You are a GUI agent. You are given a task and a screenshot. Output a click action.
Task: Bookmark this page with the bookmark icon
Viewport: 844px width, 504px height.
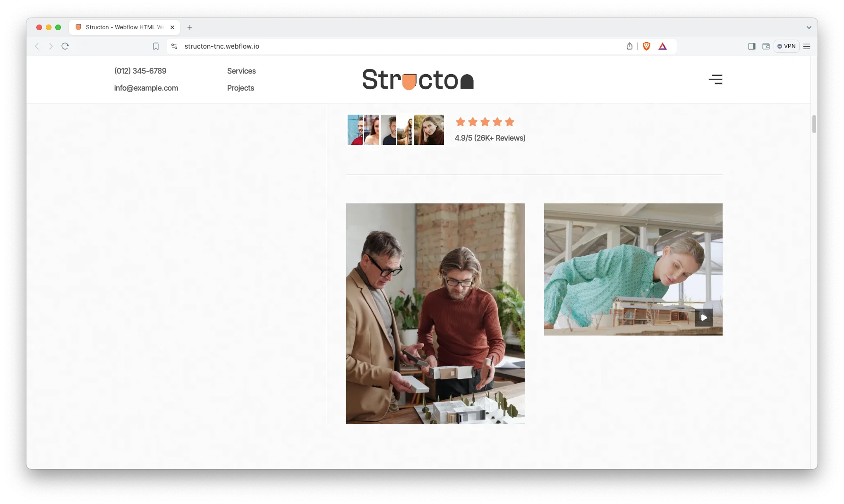point(156,46)
